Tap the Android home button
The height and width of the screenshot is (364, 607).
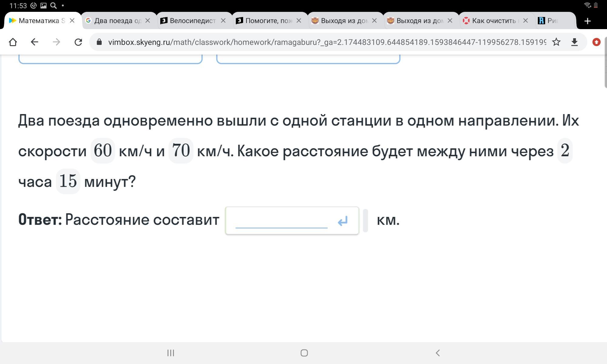(304, 353)
